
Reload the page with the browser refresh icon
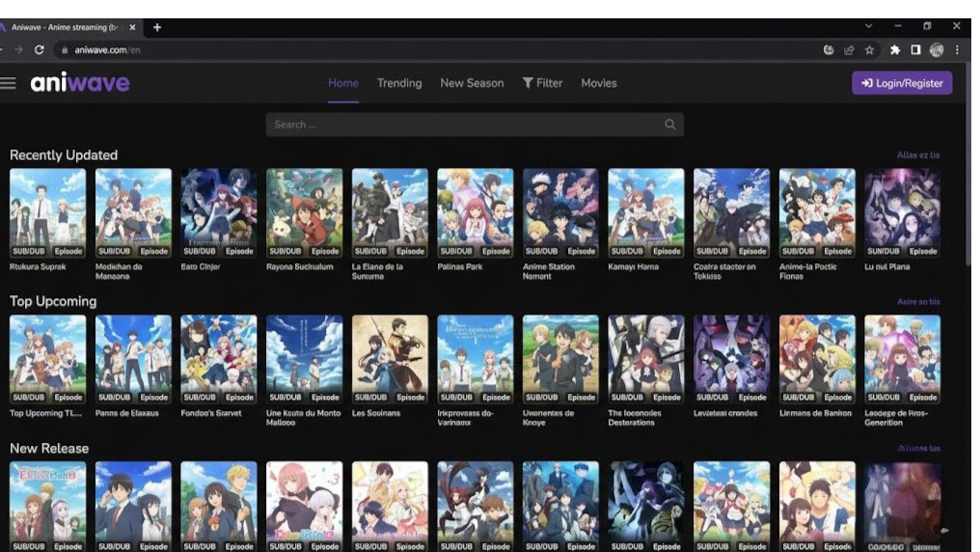pyautogui.click(x=40, y=50)
